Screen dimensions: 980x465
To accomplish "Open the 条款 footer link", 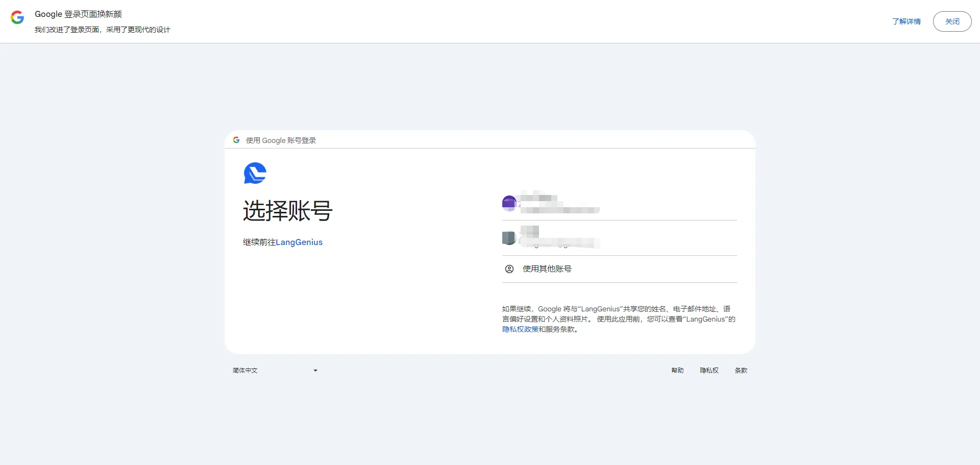I will [x=741, y=371].
